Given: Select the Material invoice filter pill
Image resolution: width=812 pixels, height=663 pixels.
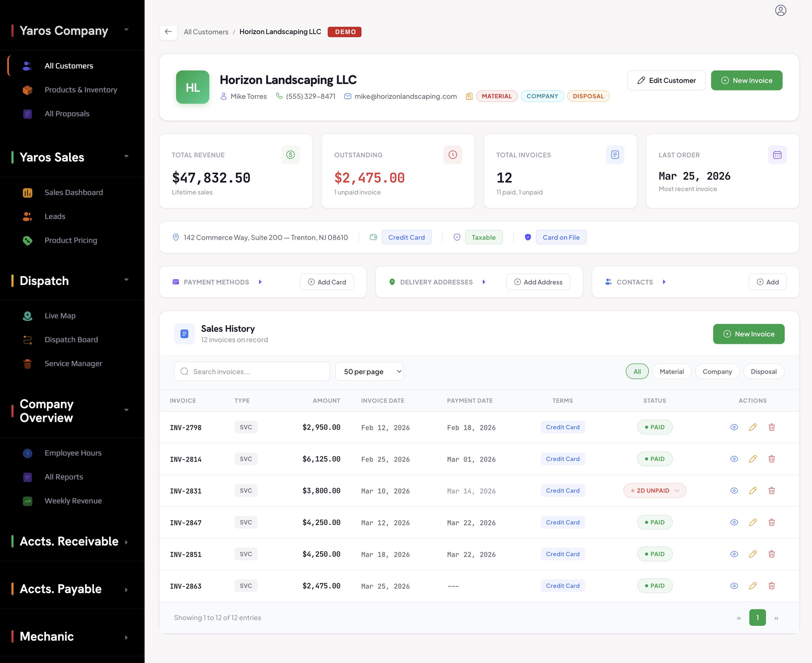Looking at the screenshot, I should point(671,372).
